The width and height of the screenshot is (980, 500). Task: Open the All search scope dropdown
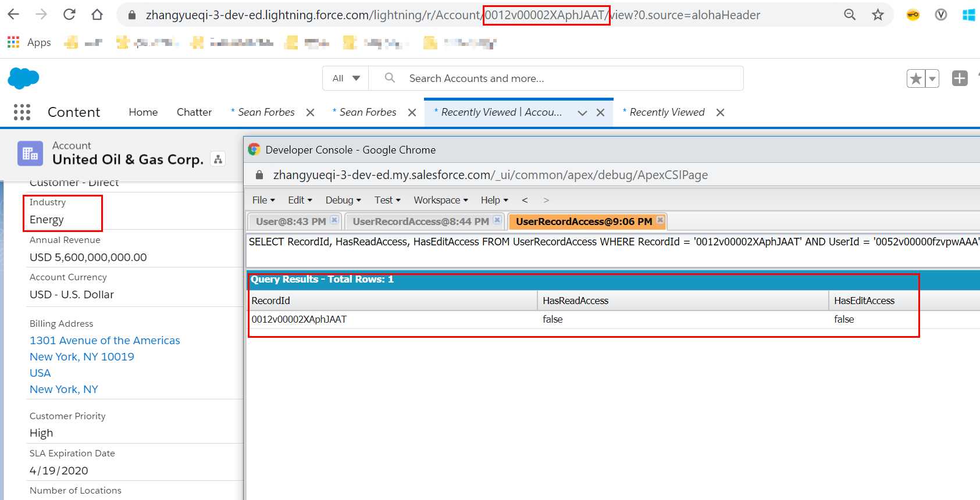click(x=346, y=78)
